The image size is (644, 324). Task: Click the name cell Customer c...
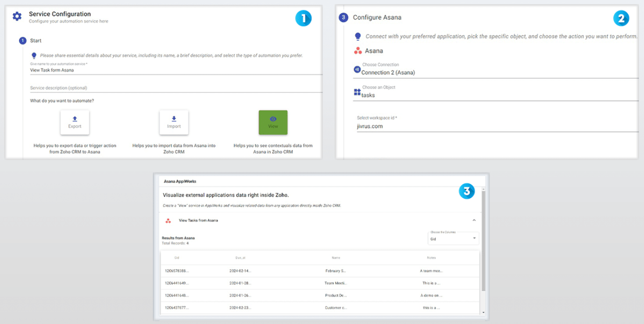336,308
